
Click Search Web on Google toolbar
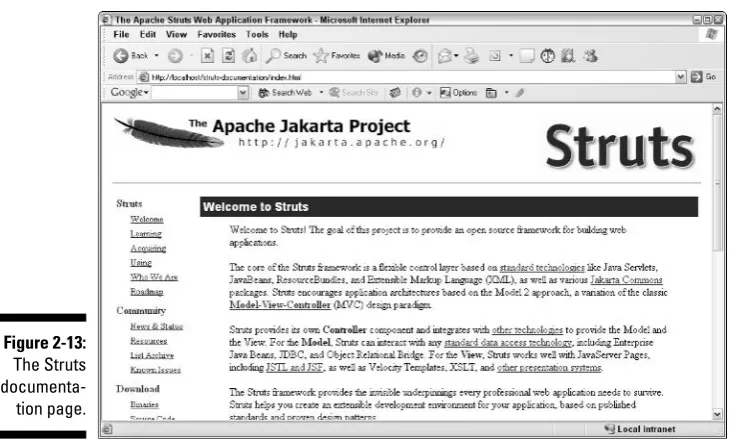point(285,93)
